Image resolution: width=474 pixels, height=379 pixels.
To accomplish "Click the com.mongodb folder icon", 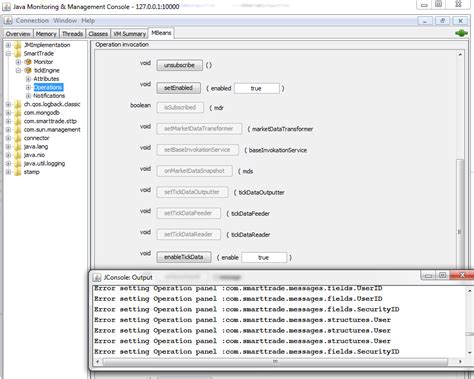I will tap(18, 113).
